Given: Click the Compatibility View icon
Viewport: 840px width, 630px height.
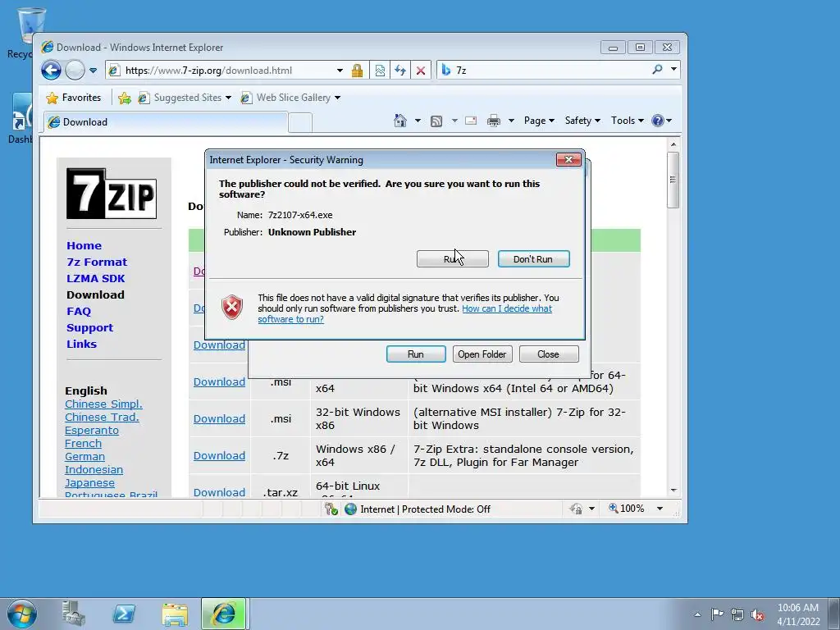Looking at the screenshot, I should coord(380,71).
